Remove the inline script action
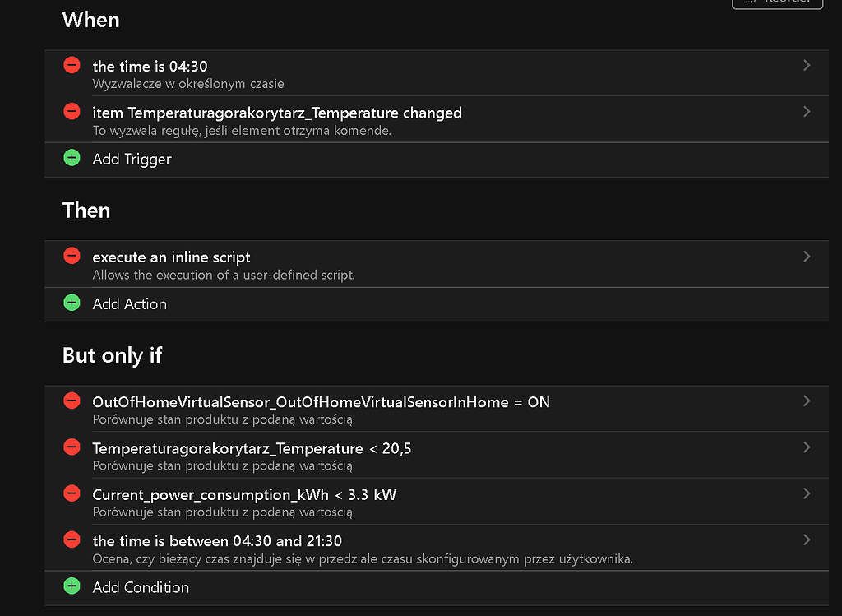Image resolution: width=842 pixels, height=616 pixels. coord(72,255)
